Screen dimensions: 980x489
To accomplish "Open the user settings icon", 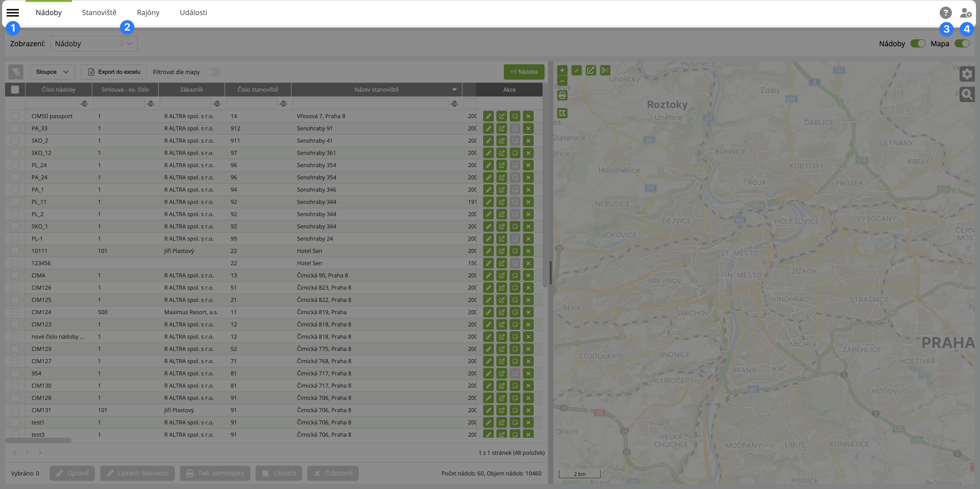I will [x=965, y=13].
